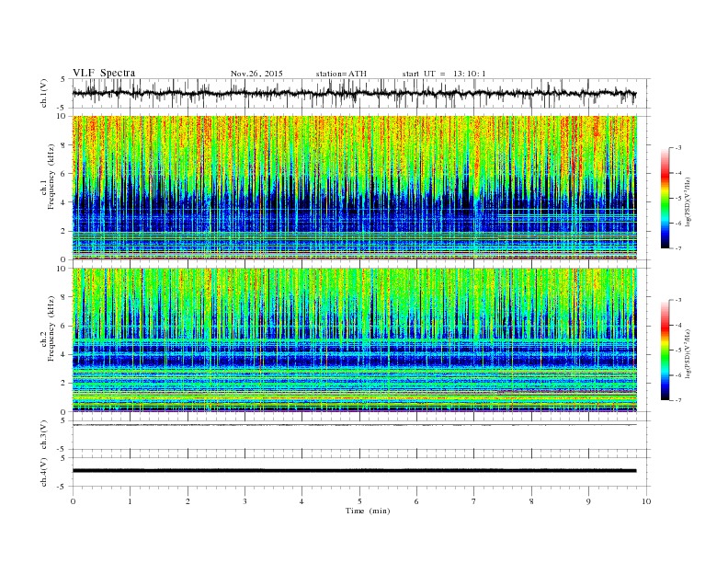Click the ch.1 spectrogram color bar
The height and width of the screenshot is (563, 728).
coord(665,198)
